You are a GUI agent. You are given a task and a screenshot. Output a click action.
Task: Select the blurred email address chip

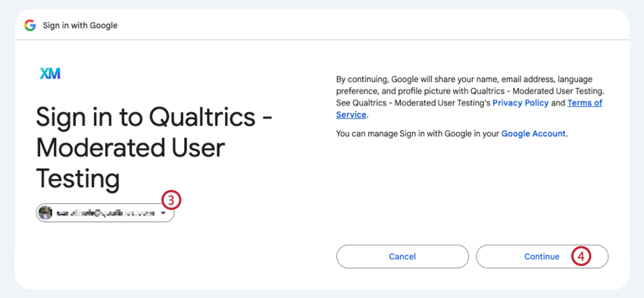[105, 213]
